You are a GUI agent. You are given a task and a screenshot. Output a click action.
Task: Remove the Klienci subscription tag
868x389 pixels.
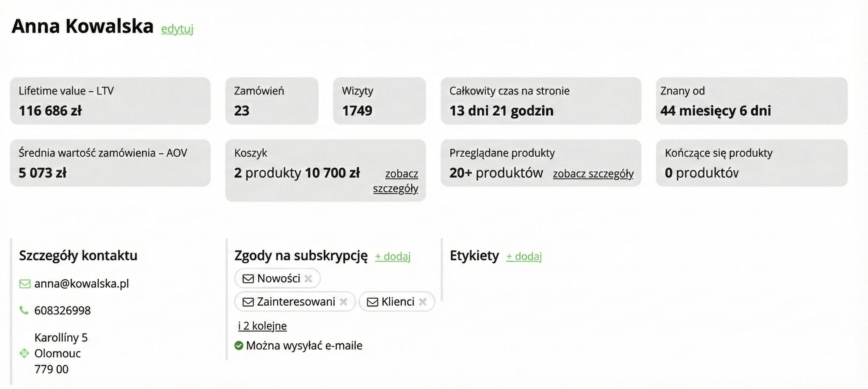[x=422, y=302]
